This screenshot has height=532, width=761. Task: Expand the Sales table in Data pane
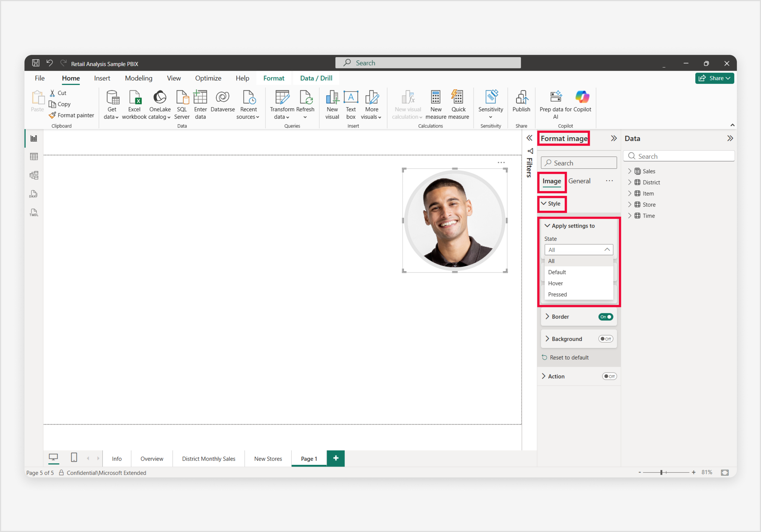630,171
